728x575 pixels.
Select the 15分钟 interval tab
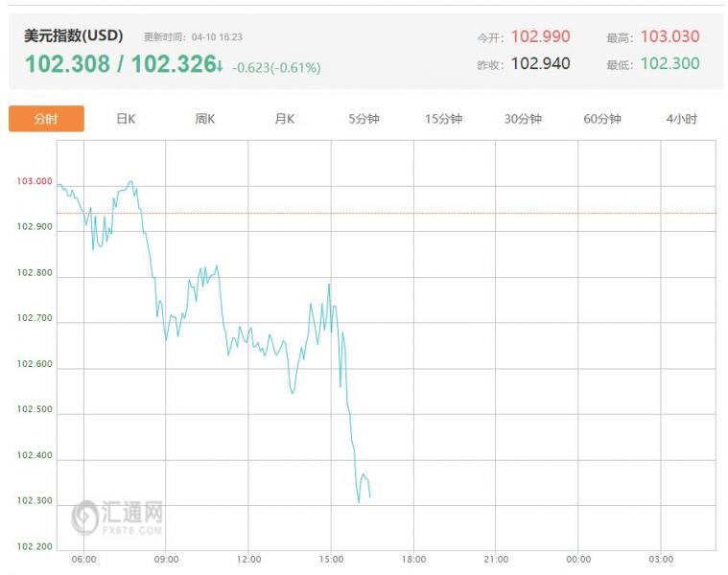443,119
